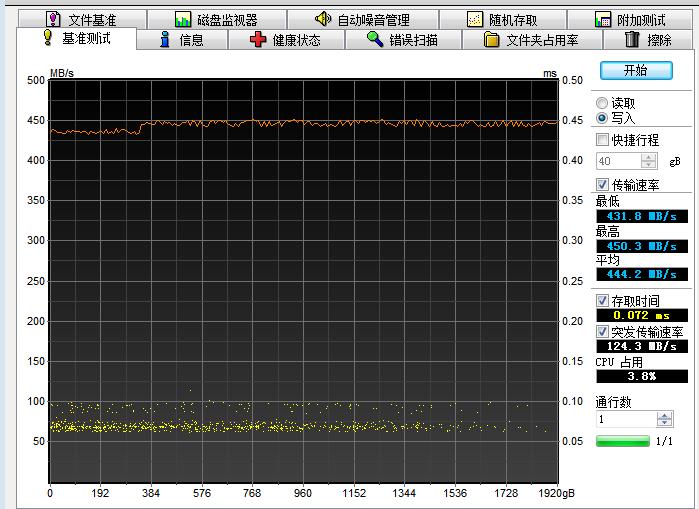Click the speaker icon for 自动噪音管理
The height and width of the screenshot is (509, 699).
click(323, 19)
